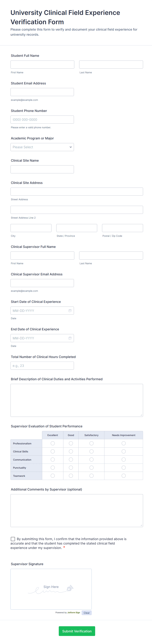The width and height of the screenshot is (152, 644).
Task: Select the Clinical Site Name input
Action: pyautogui.click(x=42, y=169)
